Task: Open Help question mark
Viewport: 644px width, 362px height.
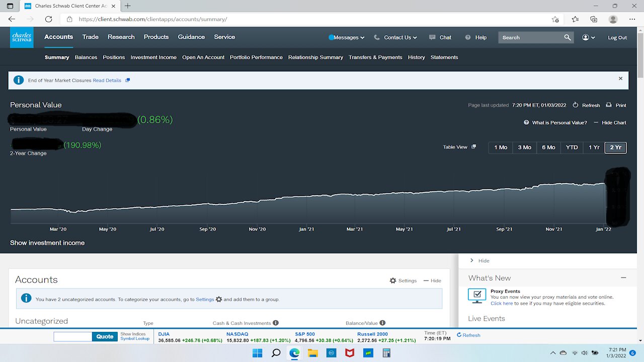Action: click(x=468, y=37)
